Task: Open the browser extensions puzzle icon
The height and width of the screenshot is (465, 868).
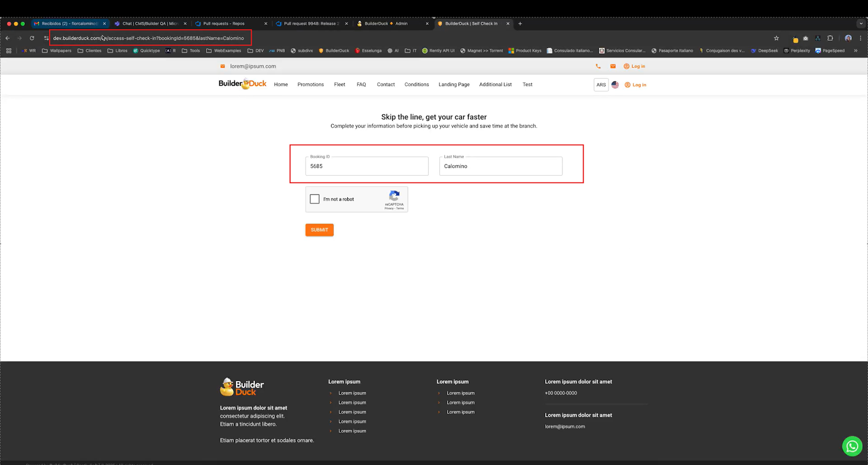Action: click(x=829, y=38)
